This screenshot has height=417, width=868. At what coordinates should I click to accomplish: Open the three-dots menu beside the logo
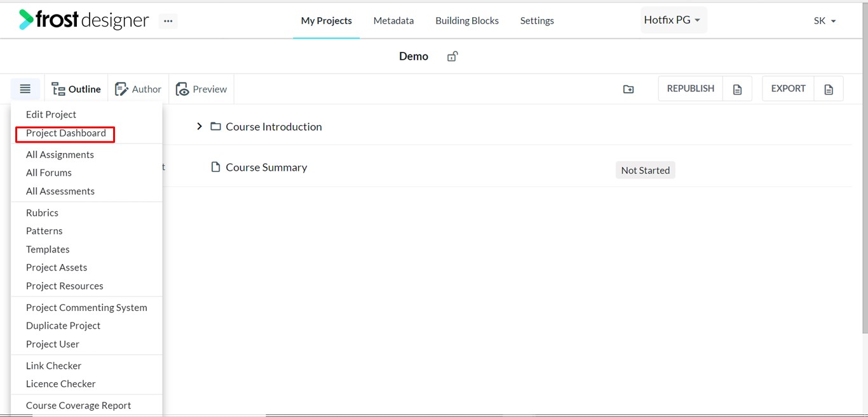(168, 21)
